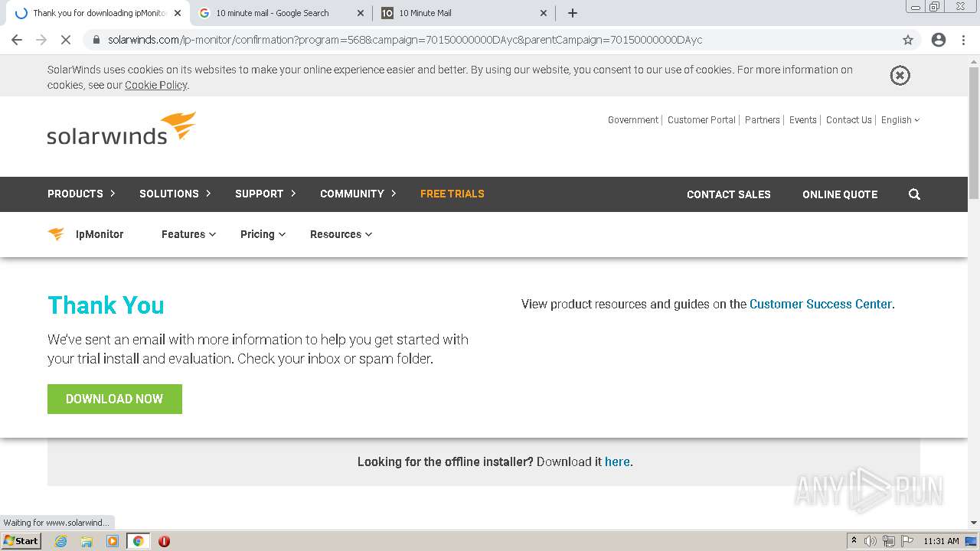980x551 pixels.
Task: Open the Cookie Policy link
Action: coord(156,85)
